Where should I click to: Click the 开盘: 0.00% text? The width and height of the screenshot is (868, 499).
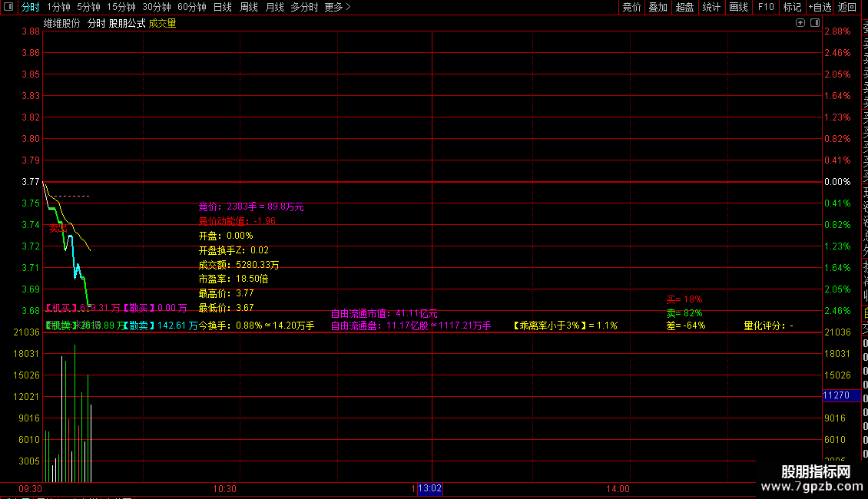[x=226, y=236]
